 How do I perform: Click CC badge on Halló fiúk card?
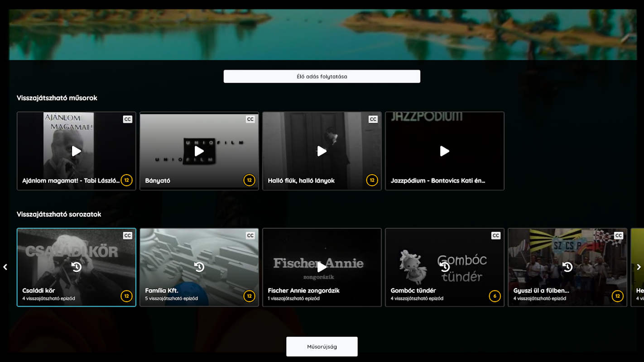(x=373, y=119)
